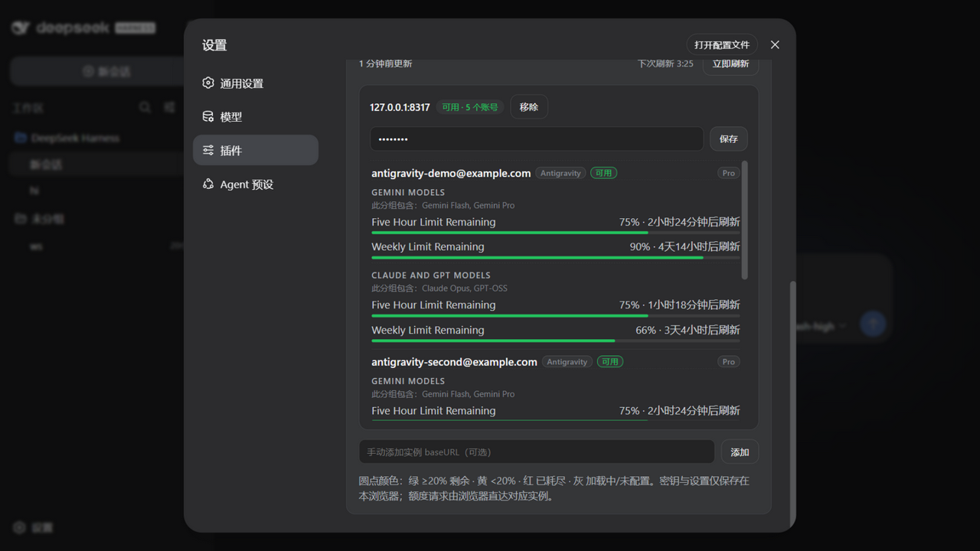The width and height of the screenshot is (980, 551).
Task: Click the 66% · 3天4小时后刷新 value
Action: coord(688,330)
